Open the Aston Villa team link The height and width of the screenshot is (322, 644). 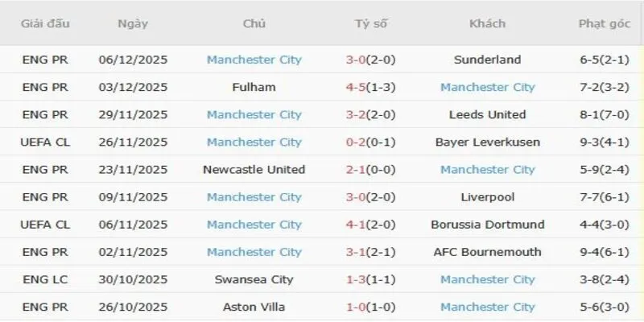click(x=254, y=307)
